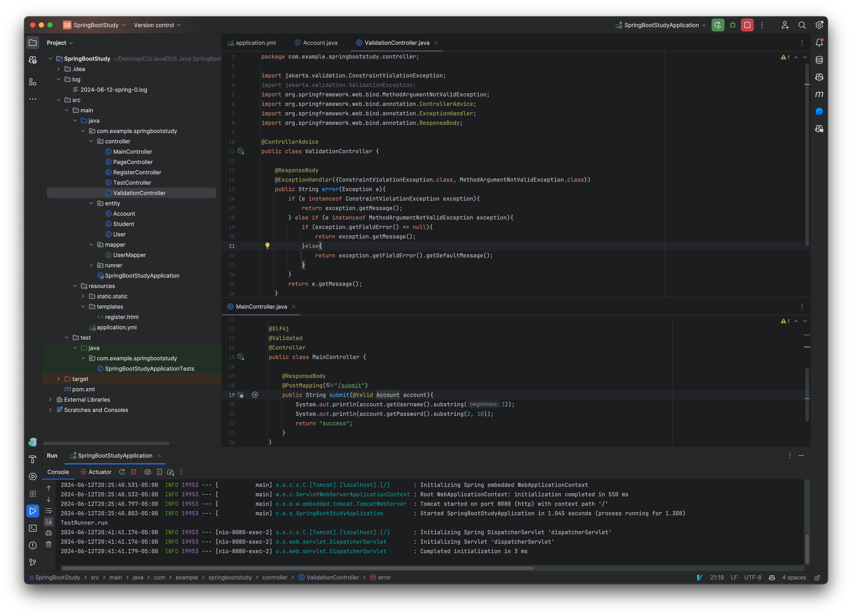
Task: Open the Version control menu
Action: pos(154,25)
